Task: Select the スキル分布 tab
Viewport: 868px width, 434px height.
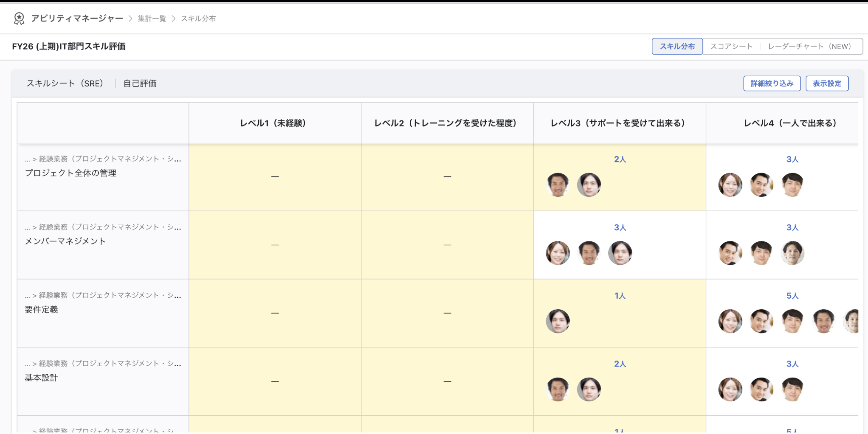Action: pyautogui.click(x=677, y=46)
